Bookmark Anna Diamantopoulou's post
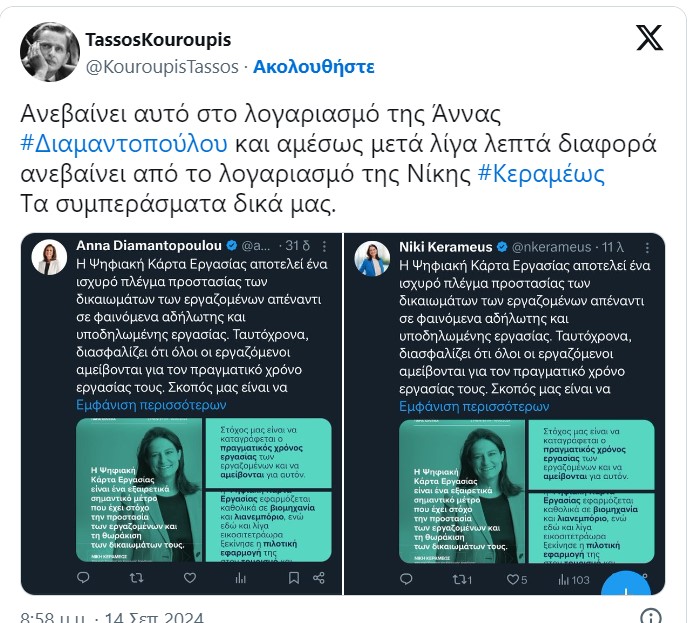The width and height of the screenshot is (692, 623). coord(293,578)
